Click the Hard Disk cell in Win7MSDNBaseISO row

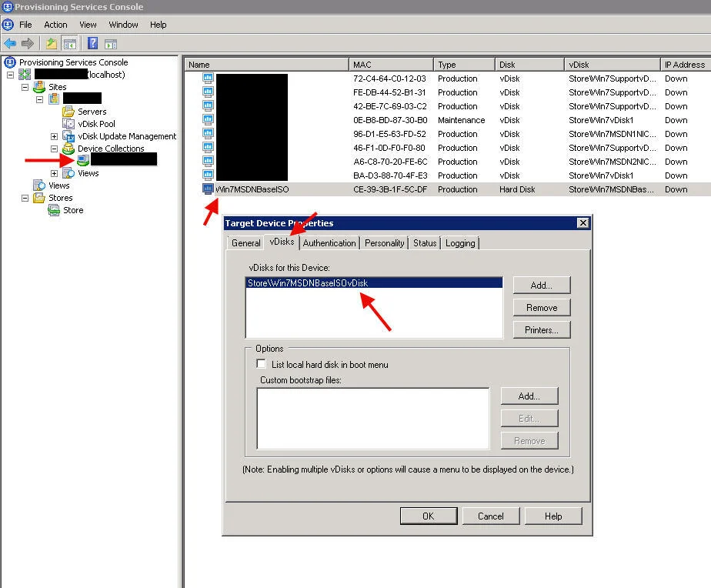[x=517, y=189]
